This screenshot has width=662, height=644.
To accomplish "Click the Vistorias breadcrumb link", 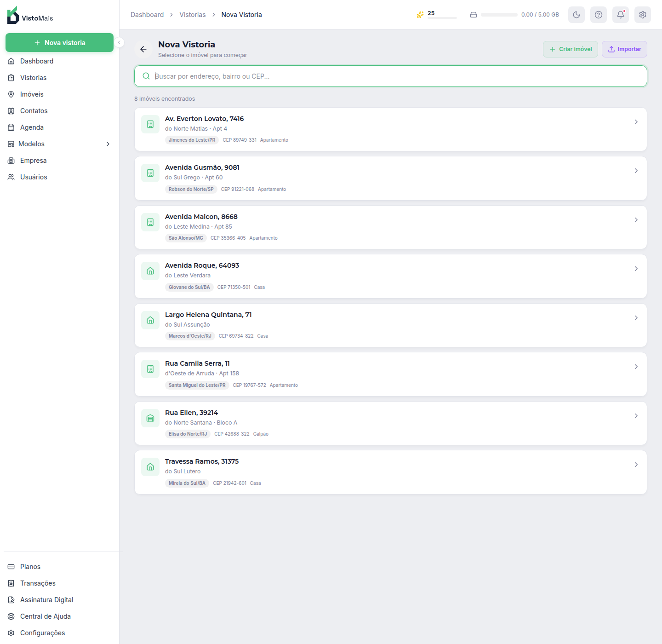I will (x=193, y=15).
